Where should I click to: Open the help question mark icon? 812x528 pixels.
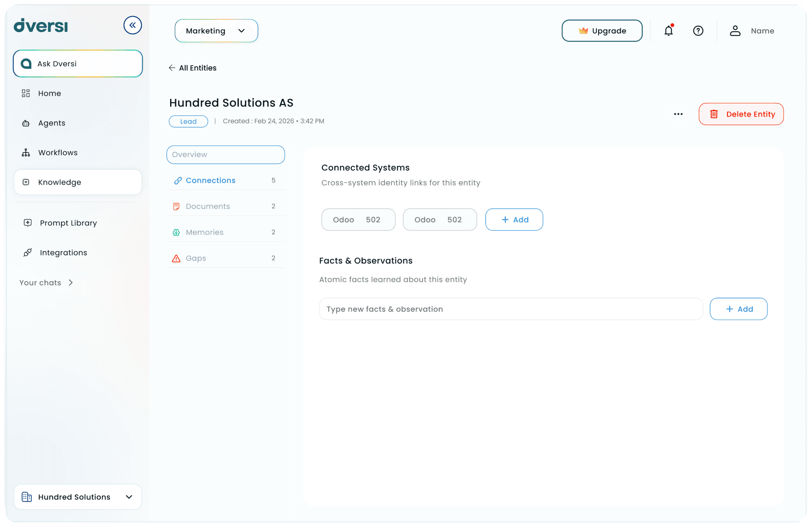pos(698,31)
